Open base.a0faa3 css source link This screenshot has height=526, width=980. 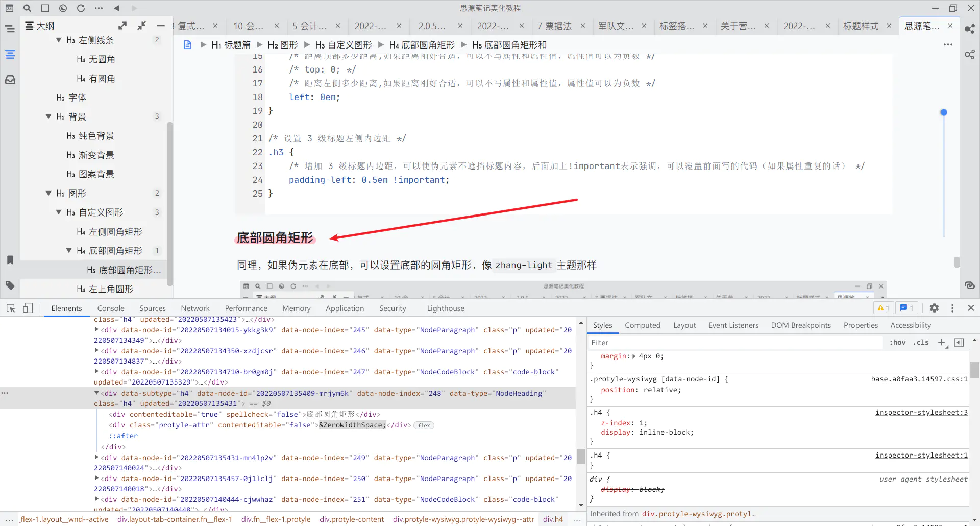919,379
